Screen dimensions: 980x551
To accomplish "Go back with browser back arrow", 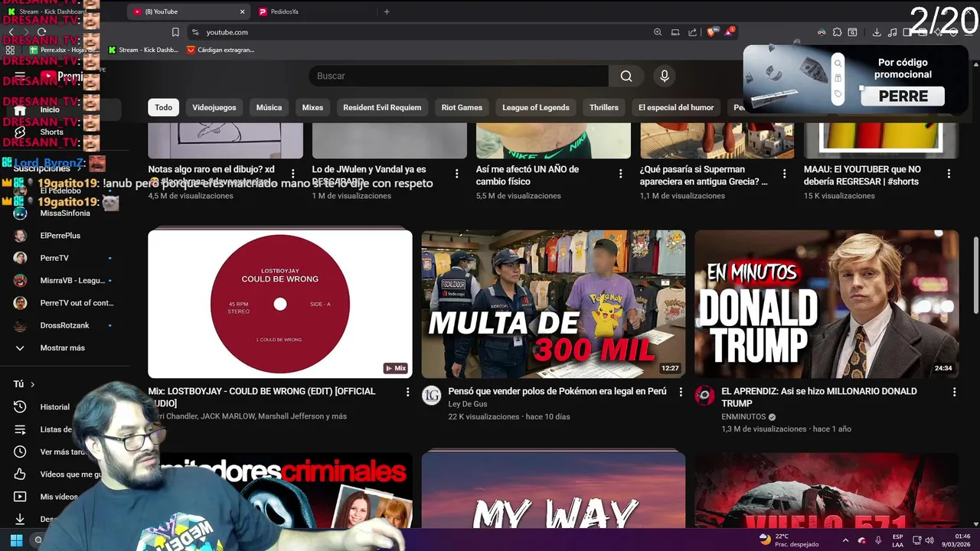I will [x=11, y=32].
